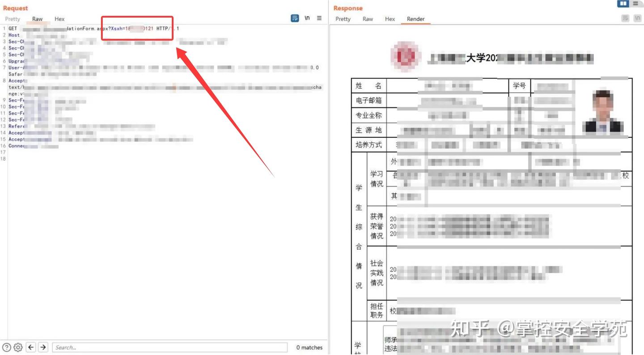
Task: Switch Response view to the Raw tab
Action: [x=368, y=19]
